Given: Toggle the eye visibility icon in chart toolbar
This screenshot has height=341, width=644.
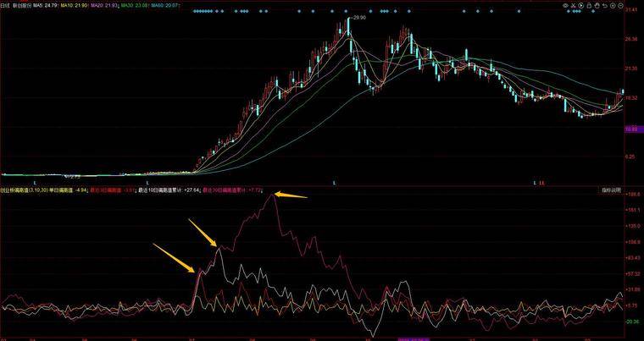Looking at the screenshot, I should [565, 5].
